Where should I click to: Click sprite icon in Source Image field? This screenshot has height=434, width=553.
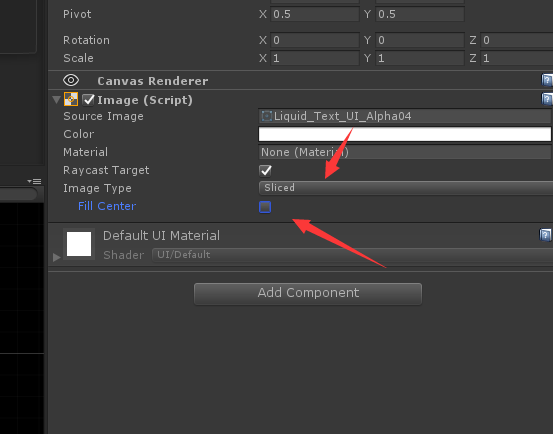(x=267, y=116)
